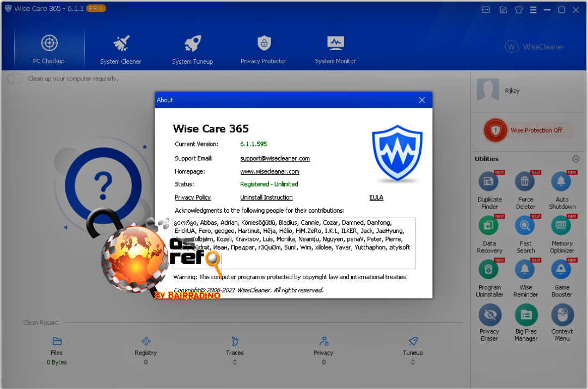Open the System Monitor tab
Image resolution: width=588 pixels, height=389 pixels.
[335, 49]
